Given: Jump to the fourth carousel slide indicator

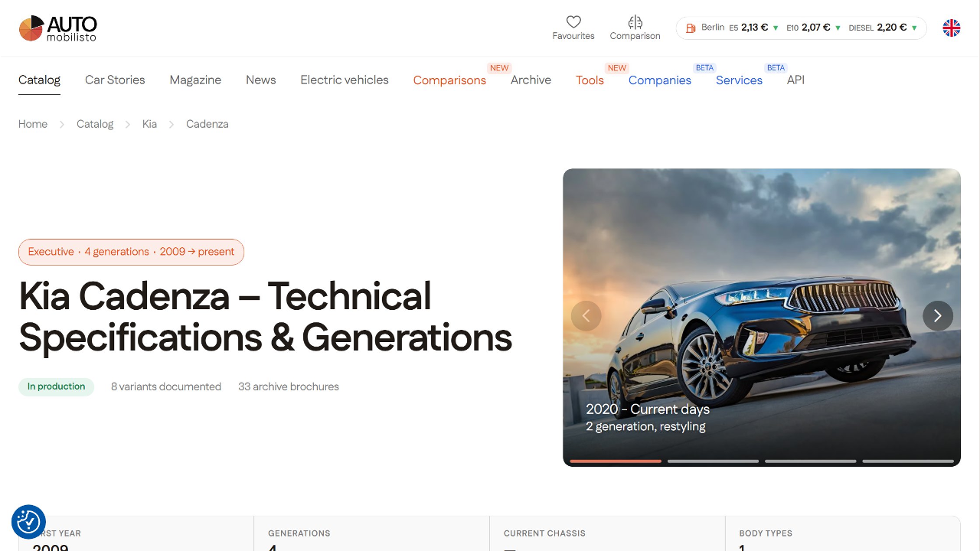Looking at the screenshot, I should point(908,461).
